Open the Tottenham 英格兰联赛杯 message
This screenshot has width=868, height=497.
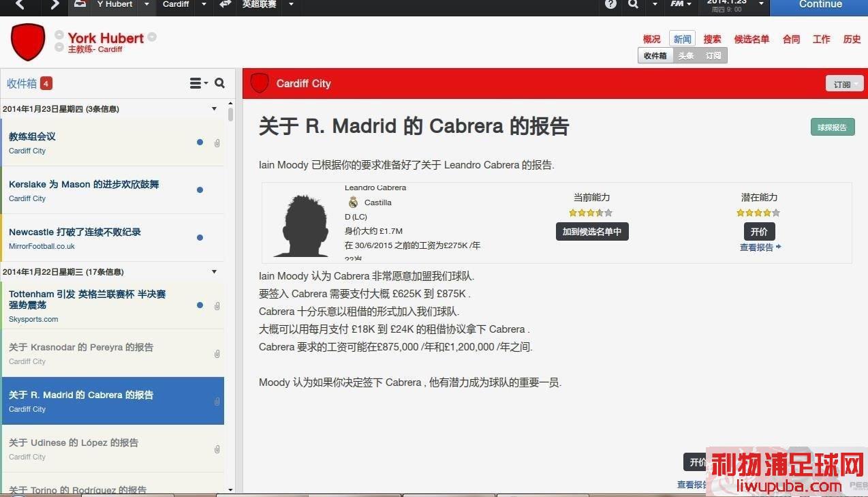point(112,305)
